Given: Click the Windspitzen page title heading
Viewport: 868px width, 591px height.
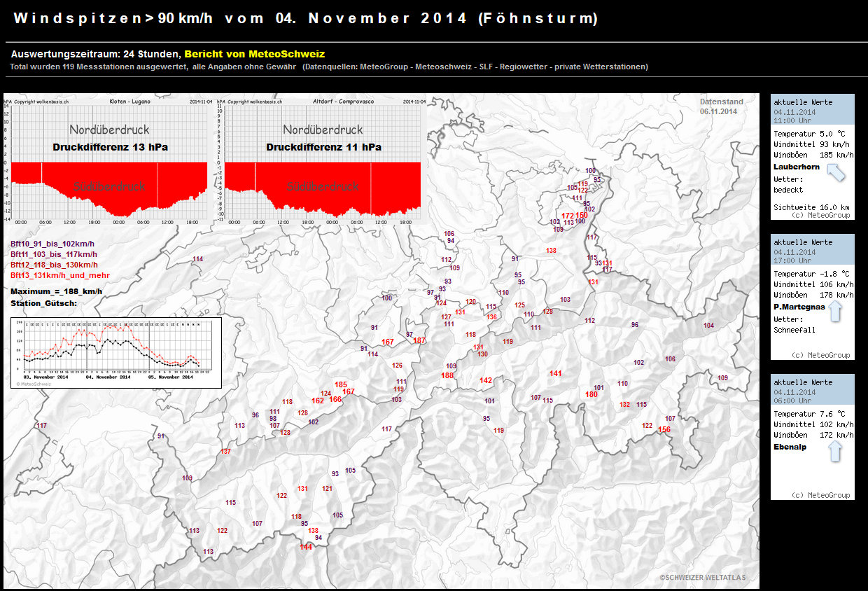Looking at the screenshot, I should tap(306, 19).
